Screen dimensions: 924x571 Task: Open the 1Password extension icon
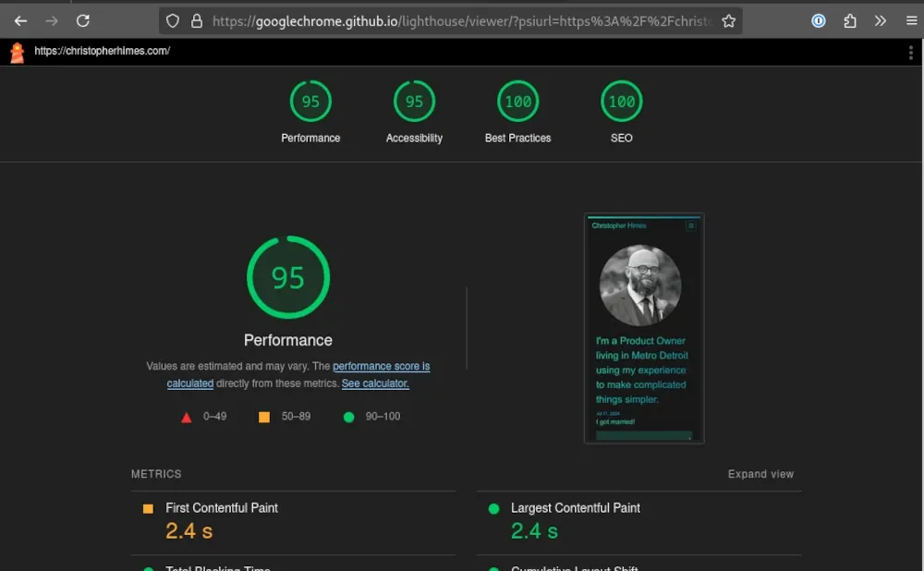818,20
